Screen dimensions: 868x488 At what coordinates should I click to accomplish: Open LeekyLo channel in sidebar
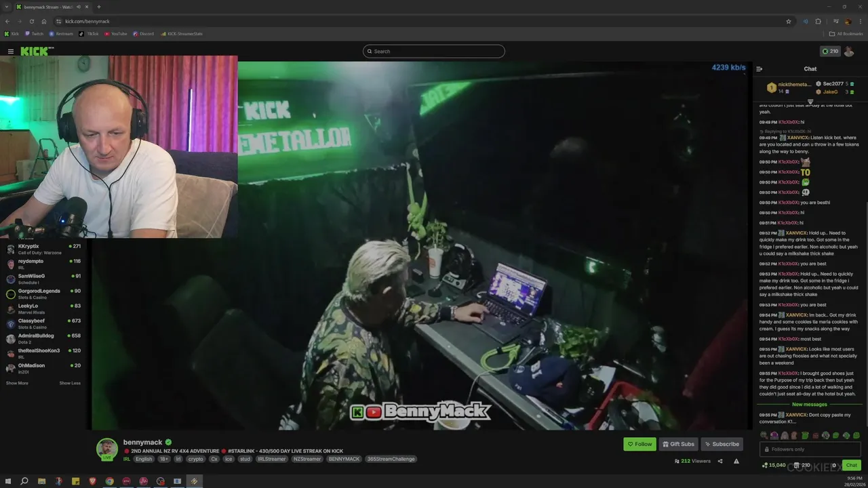coord(45,308)
